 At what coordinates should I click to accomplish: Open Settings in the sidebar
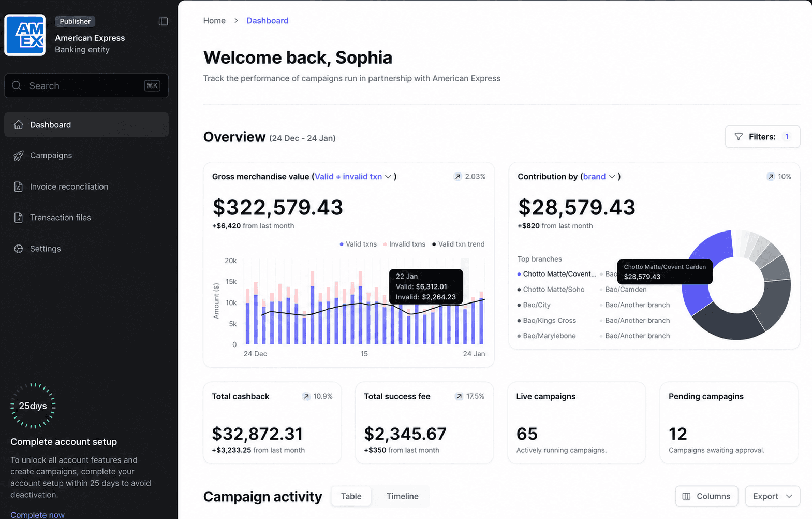[86, 249]
